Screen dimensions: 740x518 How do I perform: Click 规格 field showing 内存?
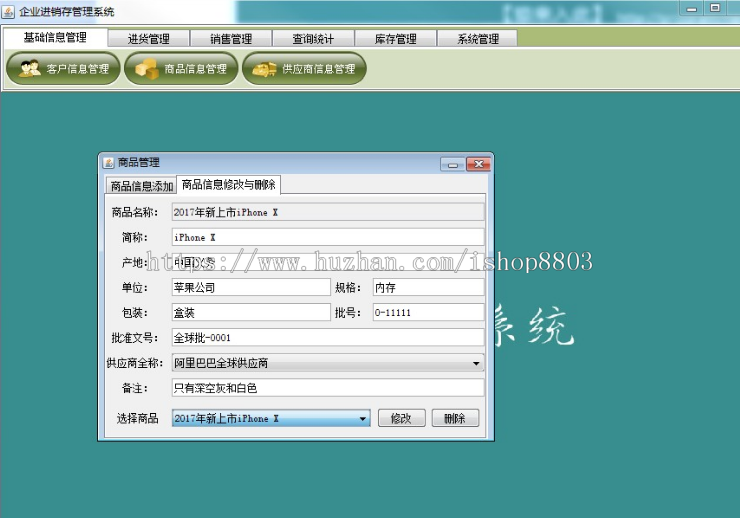click(x=429, y=287)
